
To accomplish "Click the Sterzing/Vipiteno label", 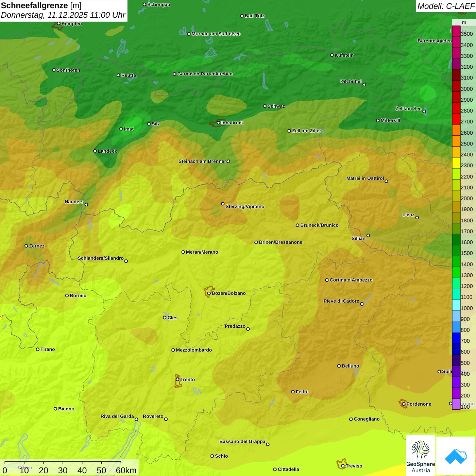I will click(245, 206).
